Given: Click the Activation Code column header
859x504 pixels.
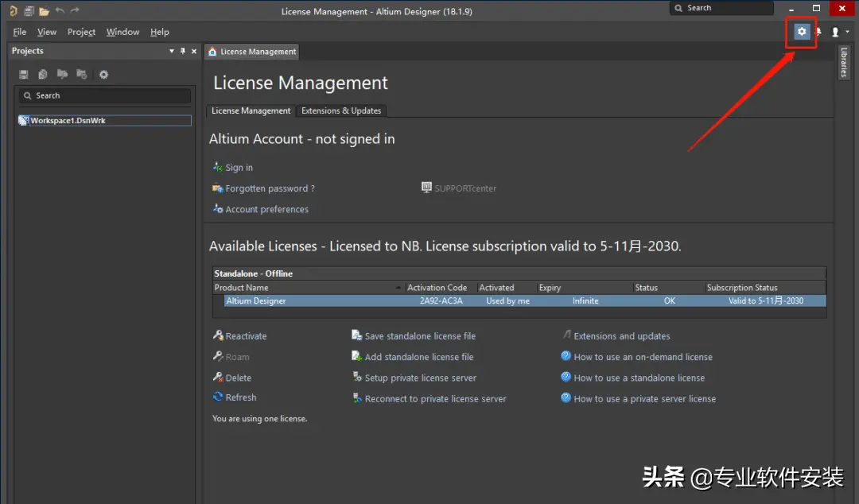Looking at the screenshot, I should pyautogui.click(x=437, y=288).
